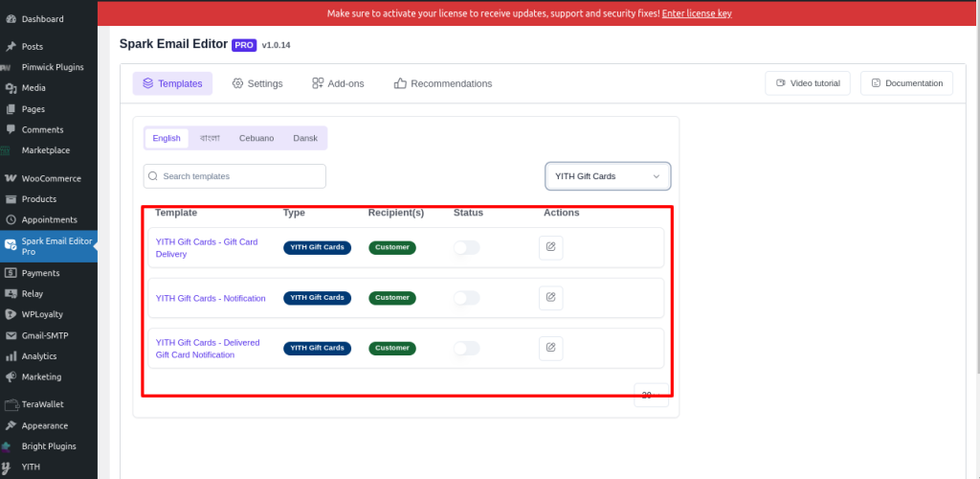Select the Bengali বাংলা language tab
The height and width of the screenshot is (479, 980).
point(210,138)
